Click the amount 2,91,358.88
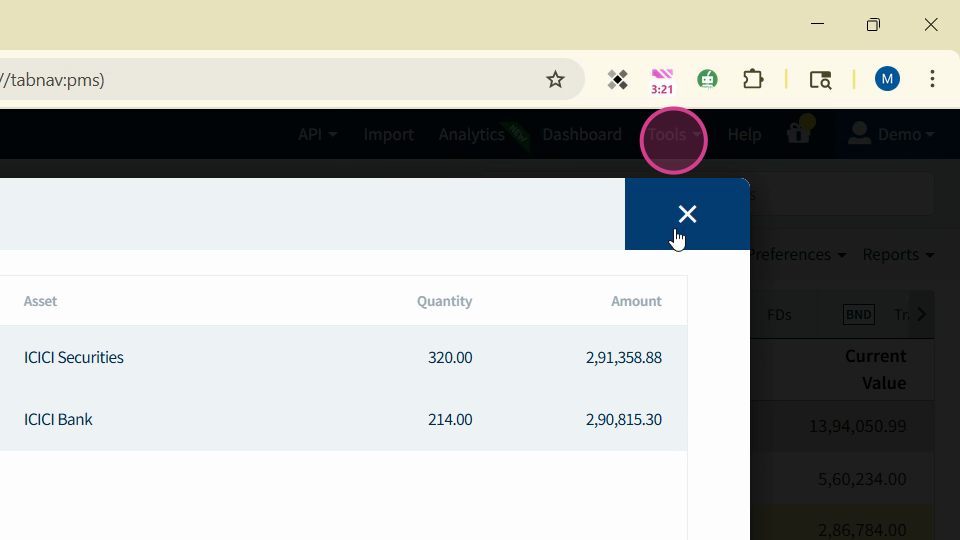This screenshot has width=960, height=540. pyautogui.click(x=623, y=358)
